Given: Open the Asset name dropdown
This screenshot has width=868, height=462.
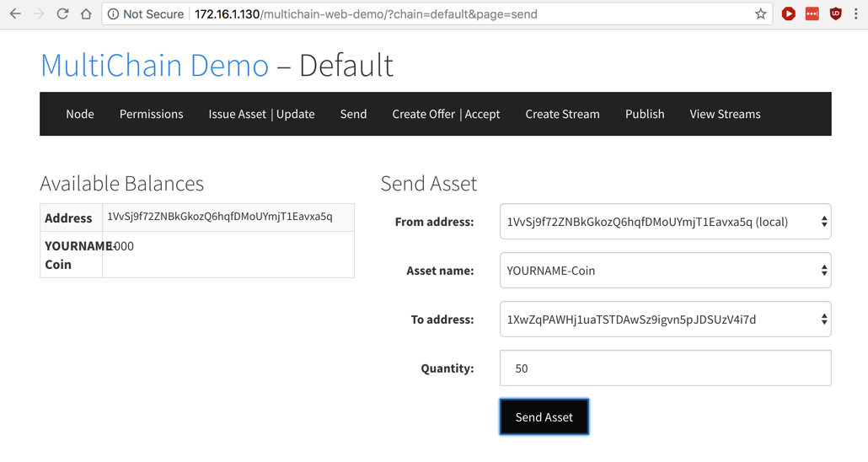Looking at the screenshot, I should [x=665, y=271].
